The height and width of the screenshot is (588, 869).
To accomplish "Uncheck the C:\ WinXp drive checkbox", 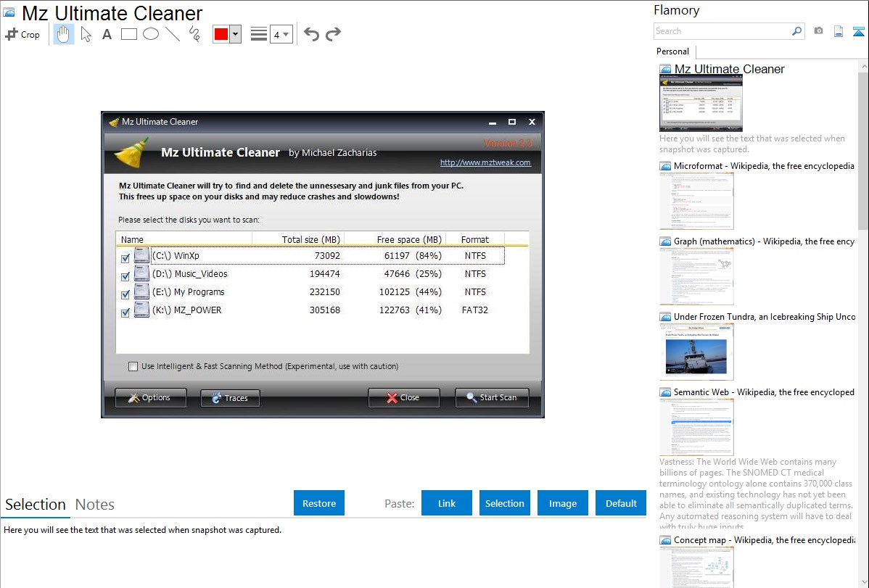I will pyautogui.click(x=125, y=257).
